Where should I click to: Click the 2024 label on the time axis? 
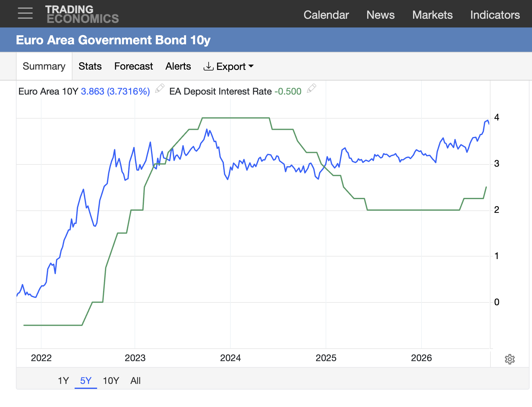click(x=230, y=358)
